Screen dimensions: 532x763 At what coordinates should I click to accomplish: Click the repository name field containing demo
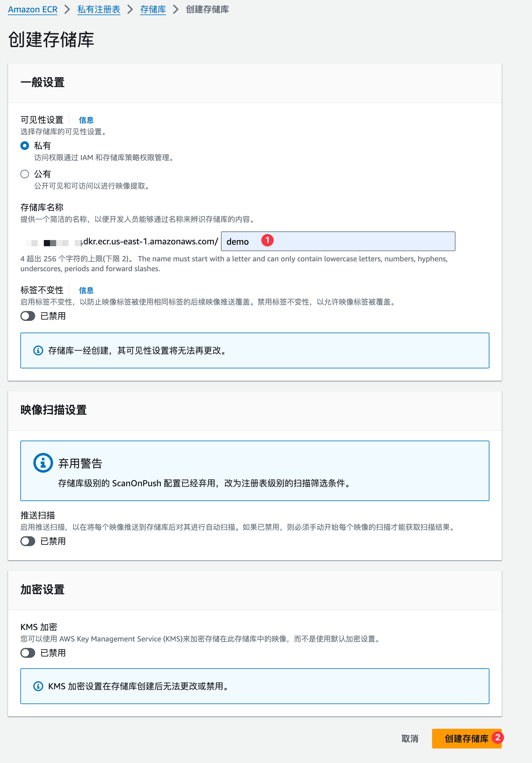tap(338, 241)
